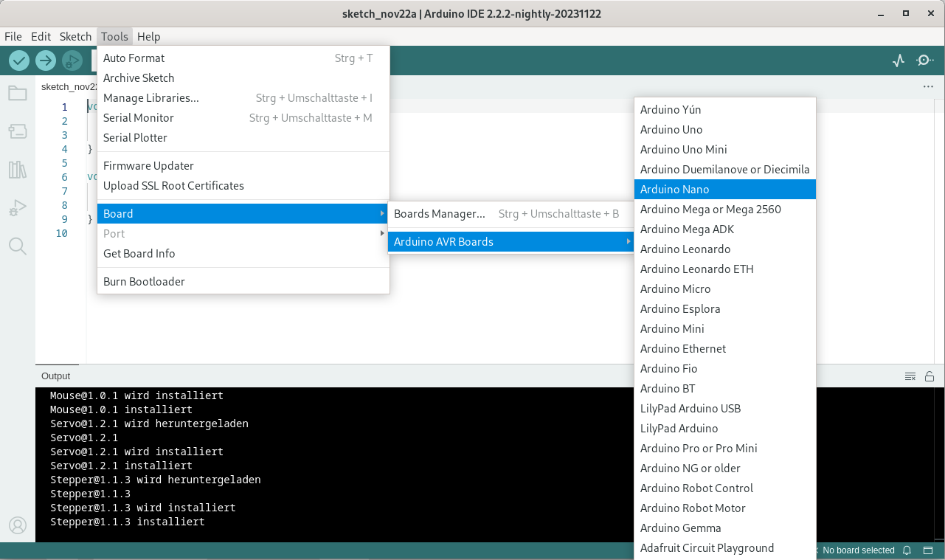Open the user account profile icon
This screenshot has width=945, height=560.
[x=18, y=525]
